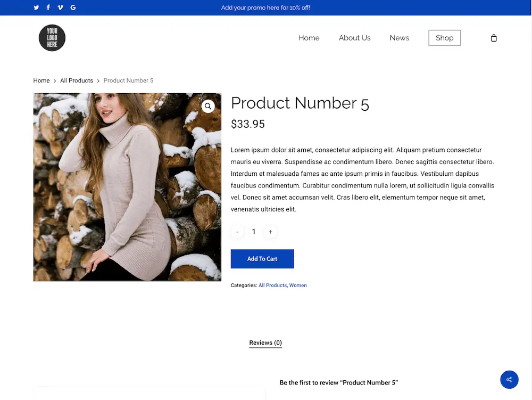Increase quantity with the plus button

tap(270, 232)
